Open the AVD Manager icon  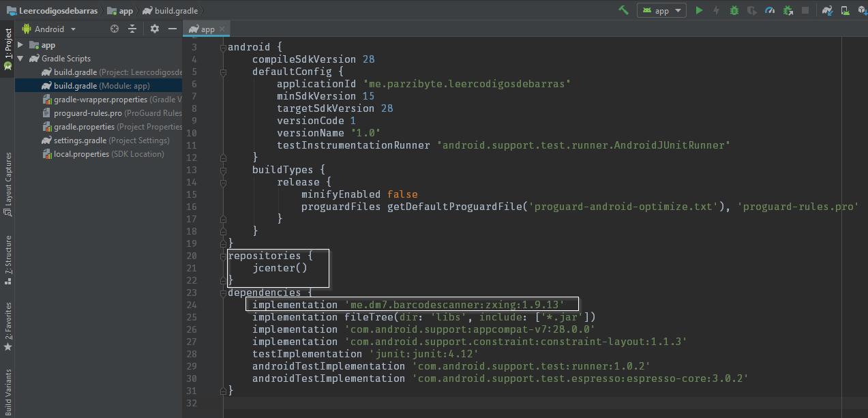click(x=845, y=10)
